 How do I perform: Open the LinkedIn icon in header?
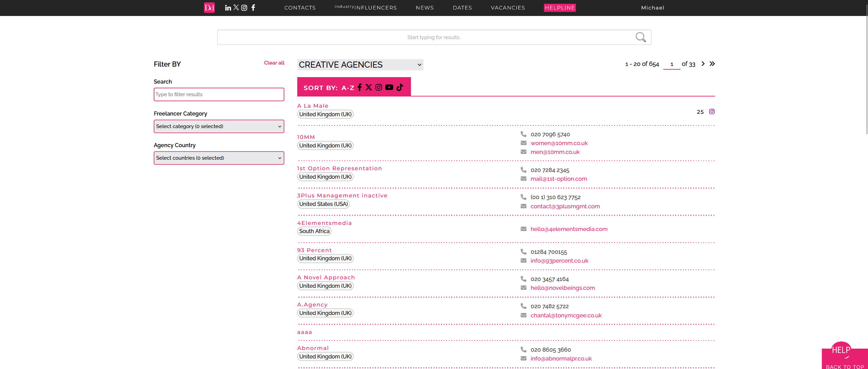[228, 8]
